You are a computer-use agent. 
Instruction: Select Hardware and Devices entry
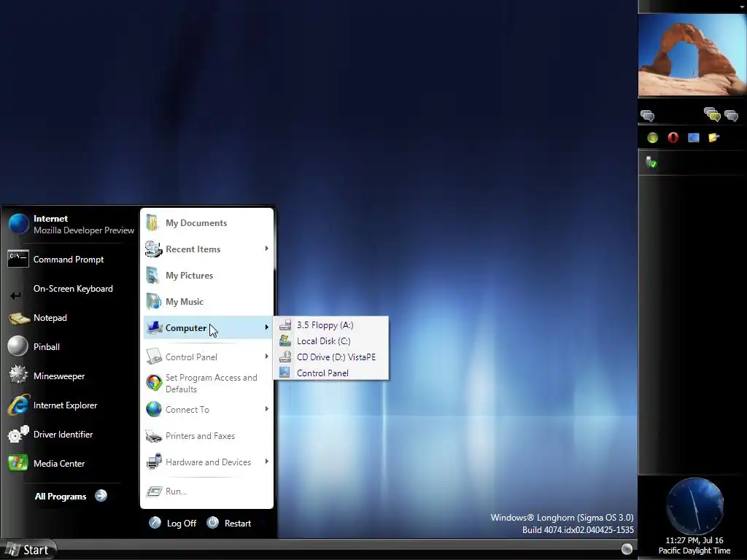[x=208, y=462]
